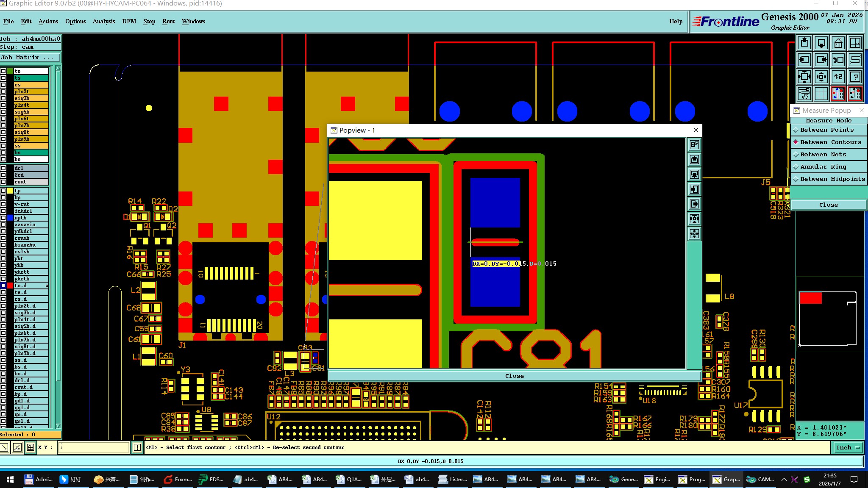Click the question mark icon
Image resolution: width=868 pixels, height=488 pixels.
[x=855, y=77]
